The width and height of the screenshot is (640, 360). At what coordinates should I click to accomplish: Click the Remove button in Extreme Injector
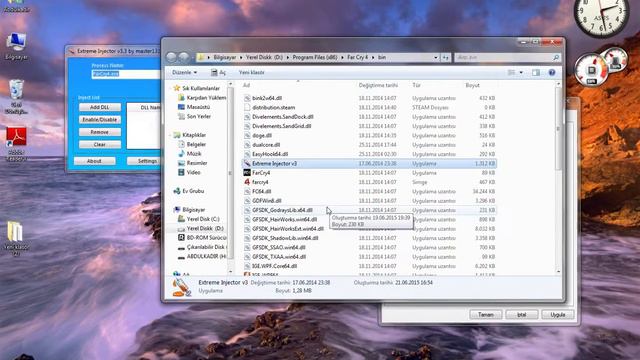click(100, 132)
